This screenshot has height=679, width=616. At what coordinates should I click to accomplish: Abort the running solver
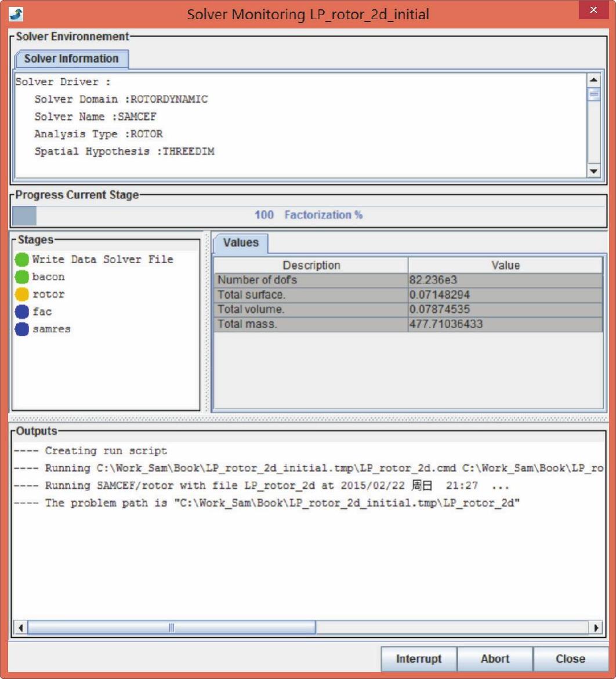[495, 659]
